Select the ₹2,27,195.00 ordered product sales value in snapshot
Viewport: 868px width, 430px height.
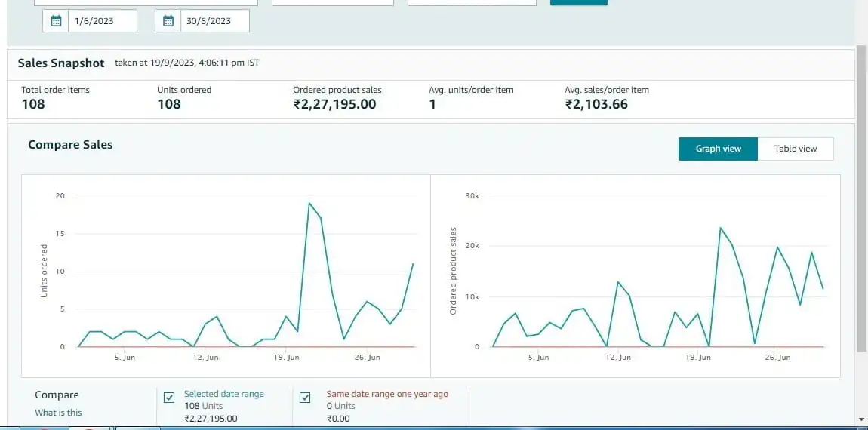[334, 104]
